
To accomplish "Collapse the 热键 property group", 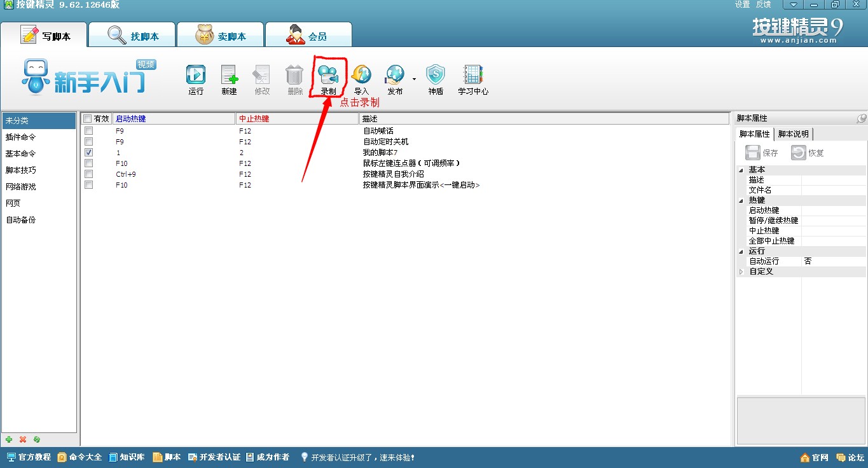I will [x=741, y=200].
